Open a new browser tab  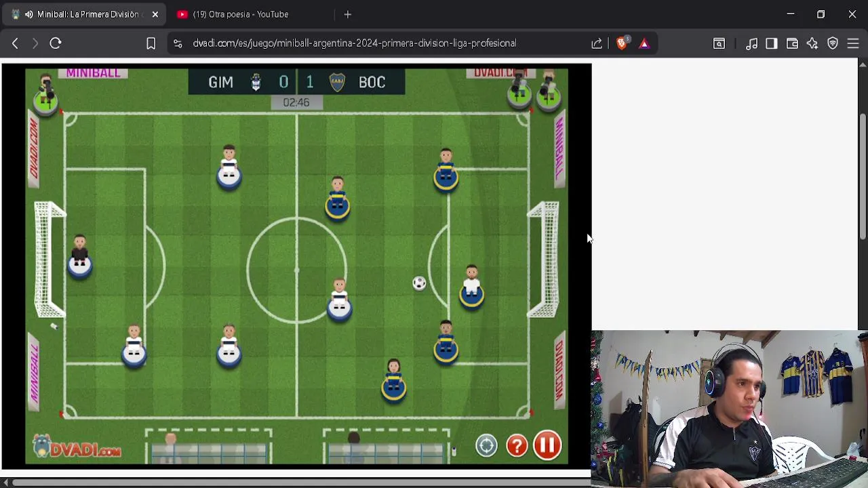pyautogui.click(x=347, y=14)
